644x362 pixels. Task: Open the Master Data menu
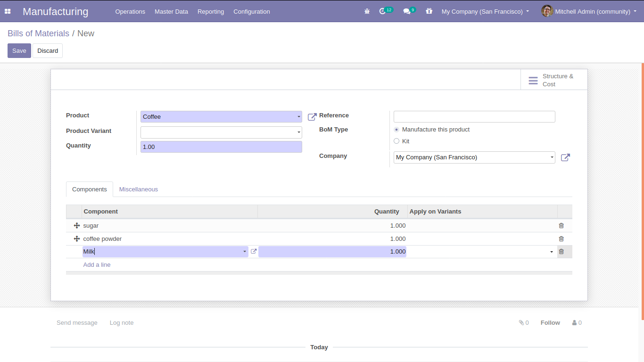pos(171,11)
